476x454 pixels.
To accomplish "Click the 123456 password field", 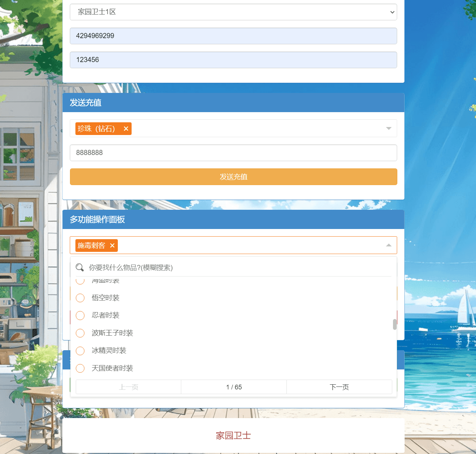I will point(233,60).
